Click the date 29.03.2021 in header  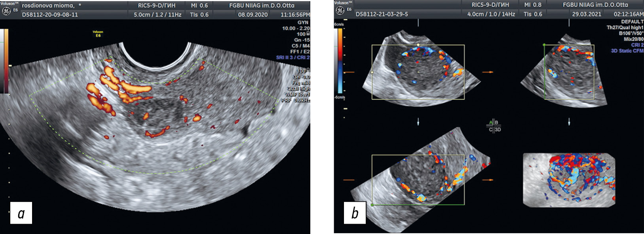tap(587, 14)
